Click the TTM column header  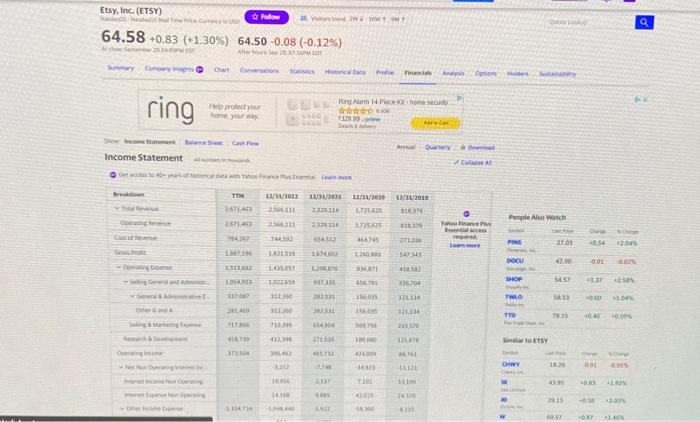238,196
